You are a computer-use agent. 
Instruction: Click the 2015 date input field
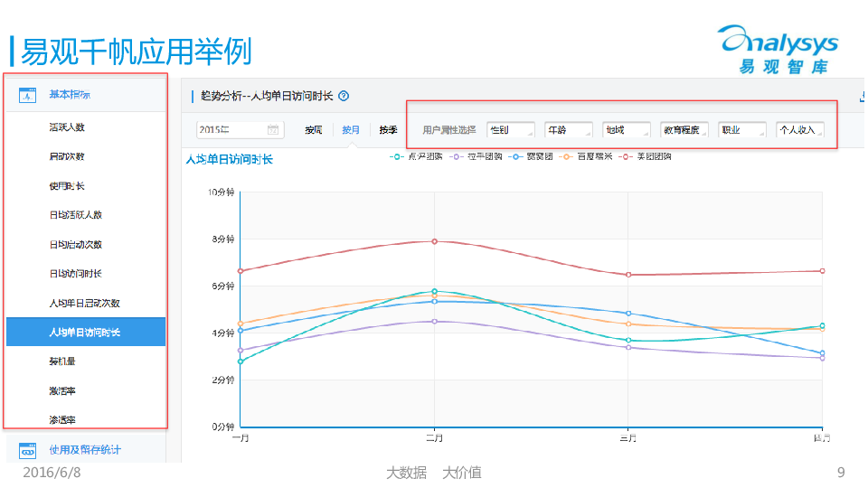coord(231,130)
